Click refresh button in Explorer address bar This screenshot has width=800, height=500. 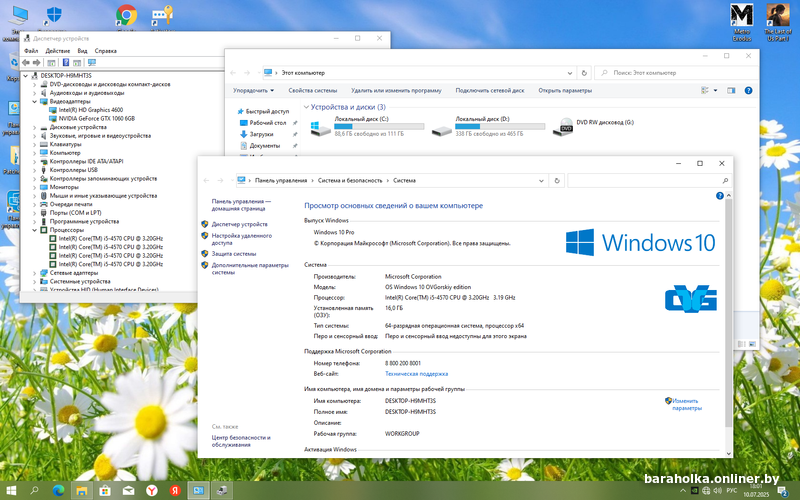584,73
